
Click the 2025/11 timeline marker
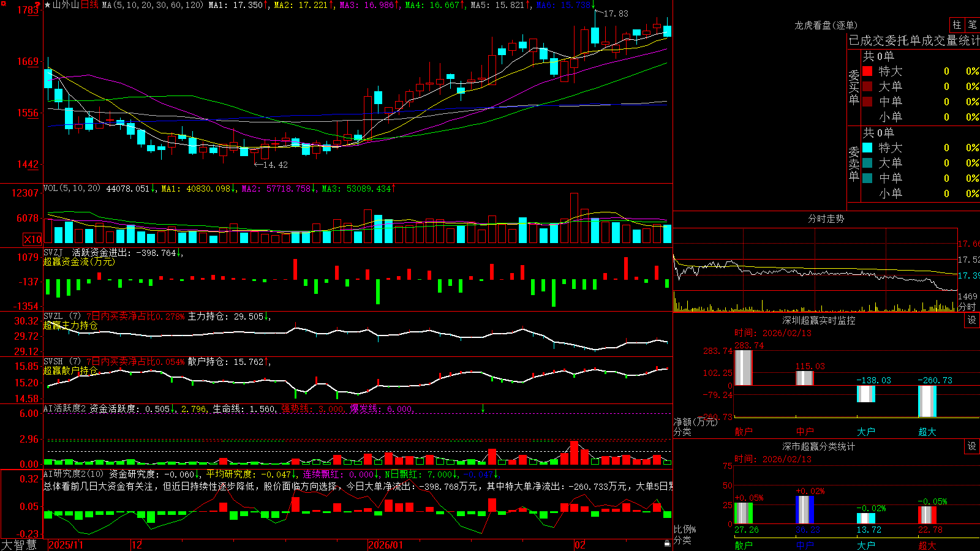click(66, 545)
